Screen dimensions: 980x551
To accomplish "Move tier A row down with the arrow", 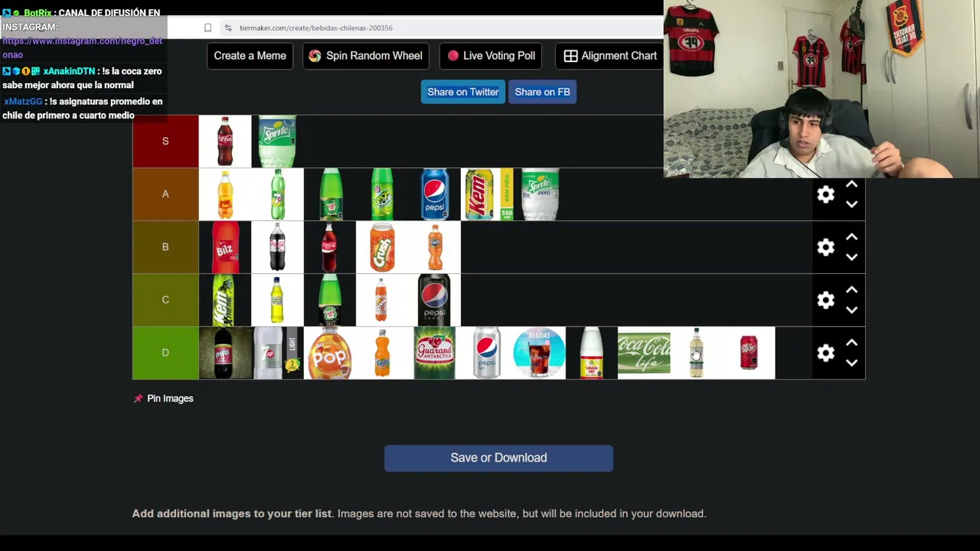I will (851, 204).
